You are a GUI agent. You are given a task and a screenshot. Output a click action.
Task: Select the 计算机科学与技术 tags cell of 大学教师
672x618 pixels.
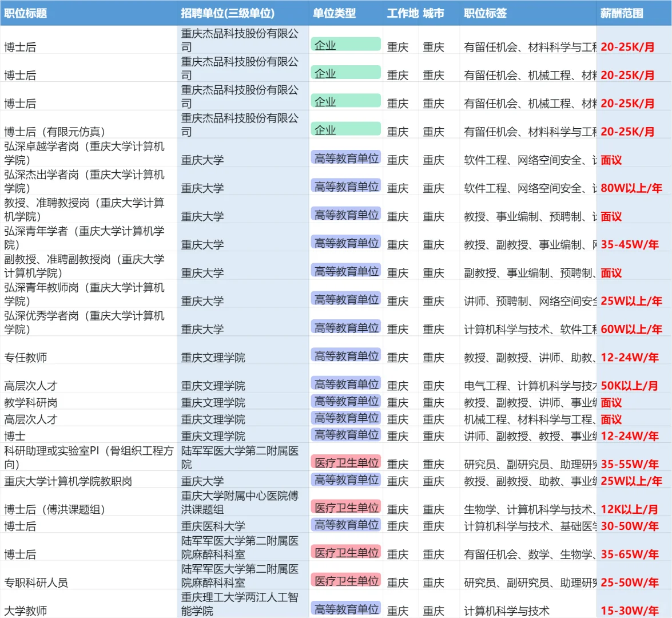pyautogui.click(x=528, y=604)
